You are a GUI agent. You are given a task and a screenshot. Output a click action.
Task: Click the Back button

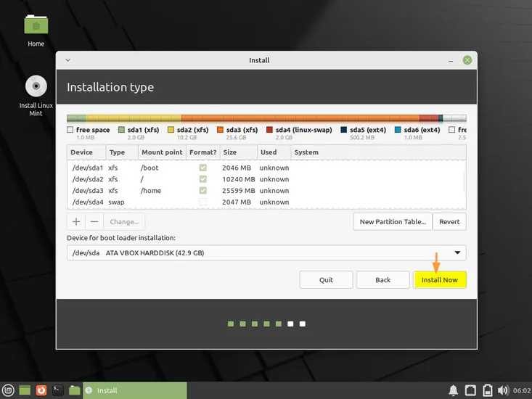tap(382, 280)
